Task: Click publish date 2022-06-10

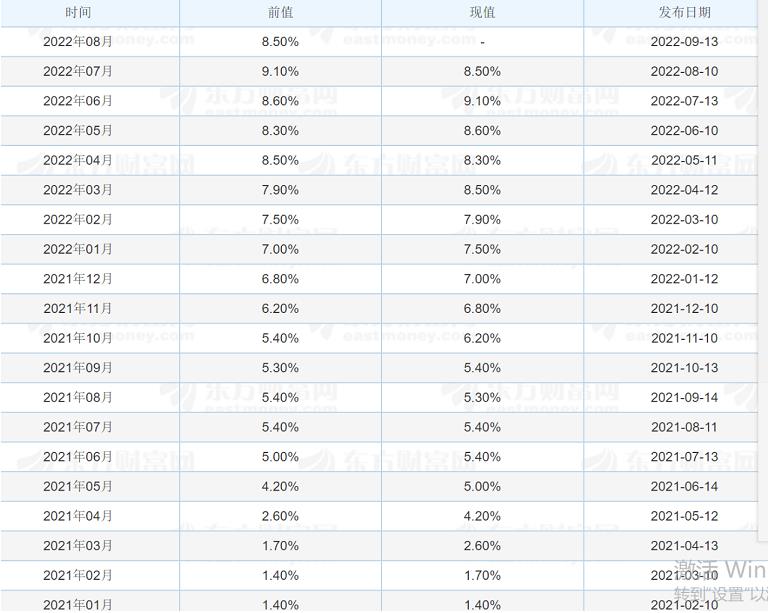Action: pyautogui.click(x=684, y=131)
